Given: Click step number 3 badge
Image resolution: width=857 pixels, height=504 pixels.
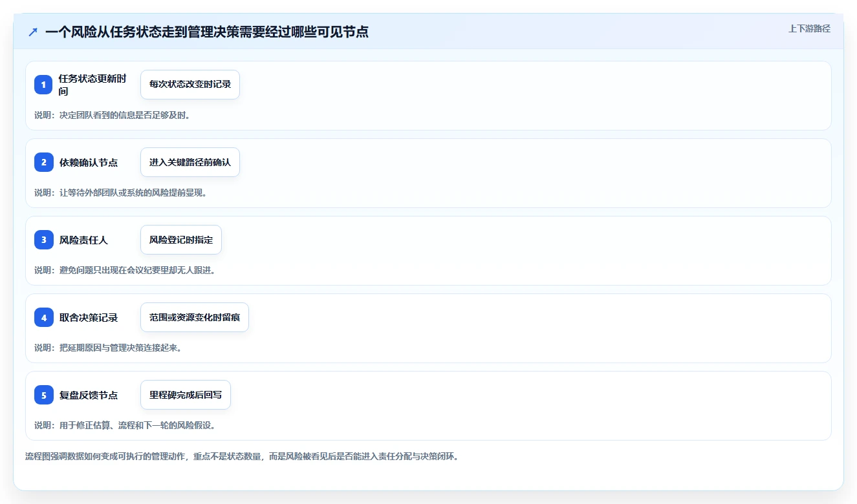Looking at the screenshot, I should pyautogui.click(x=44, y=240).
